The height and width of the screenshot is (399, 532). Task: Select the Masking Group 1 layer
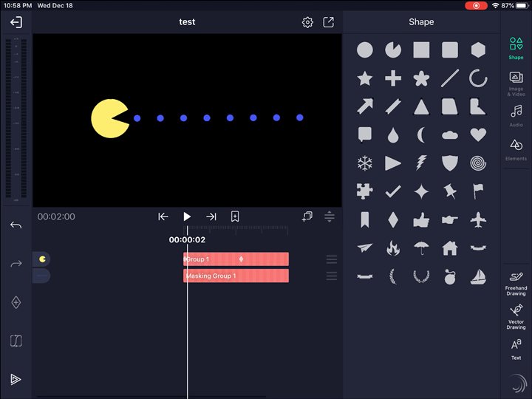coord(236,276)
